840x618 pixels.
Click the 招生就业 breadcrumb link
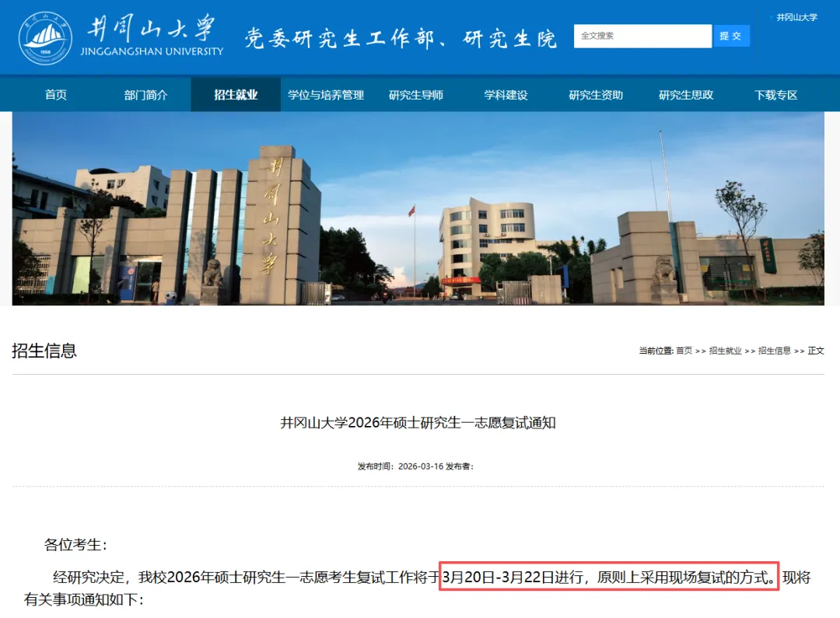pyautogui.click(x=725, y=351)
